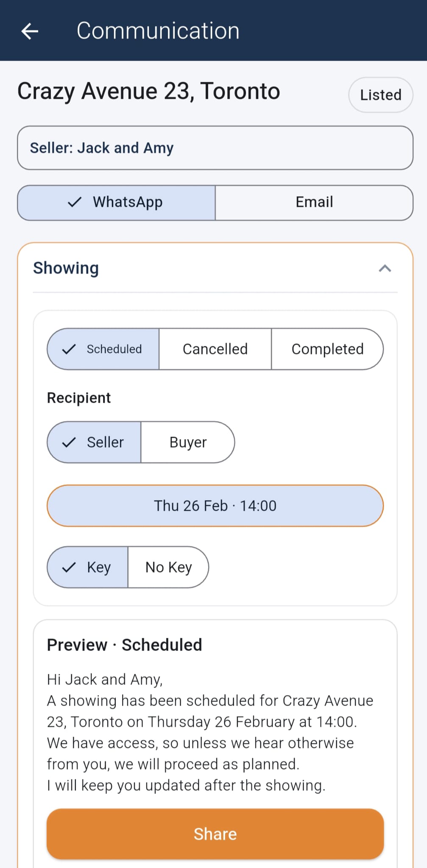Expand the Seller: Jack and Amy card

click(x=215, y=147)
